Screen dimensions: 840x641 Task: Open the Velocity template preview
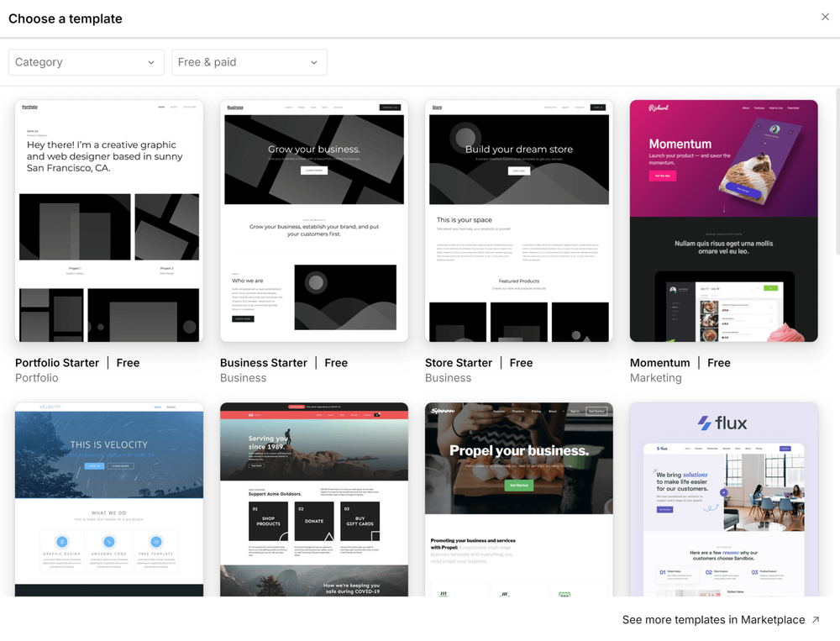point(109,500)
